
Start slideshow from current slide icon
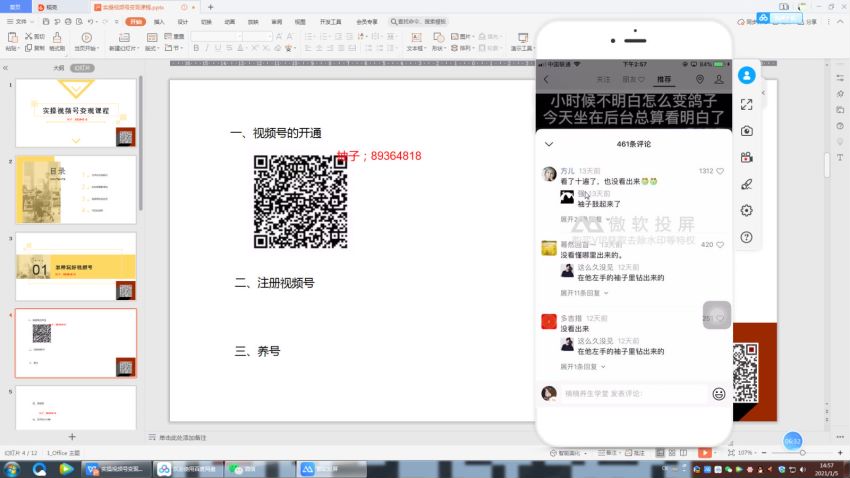[x=86, y=37]
